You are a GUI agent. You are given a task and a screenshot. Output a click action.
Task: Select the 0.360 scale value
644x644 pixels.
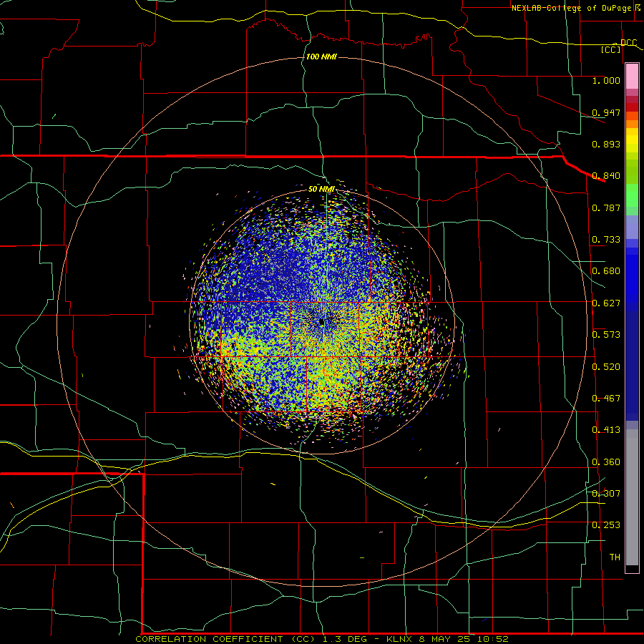606,462
